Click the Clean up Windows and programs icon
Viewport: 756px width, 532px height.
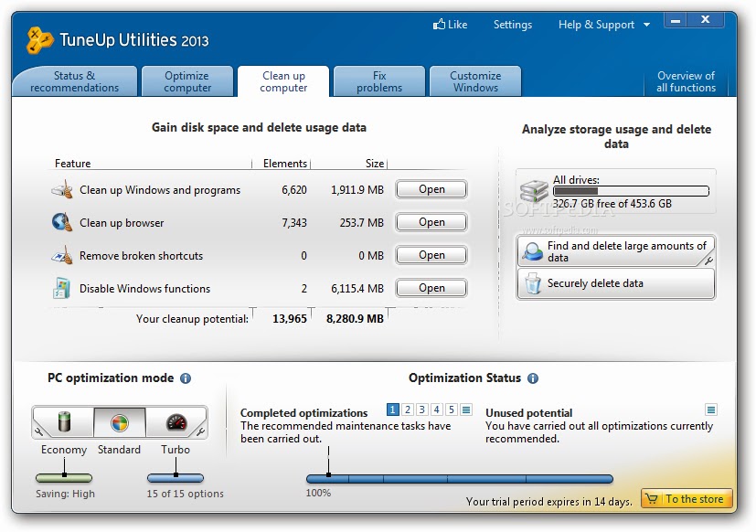pos(62,189)
